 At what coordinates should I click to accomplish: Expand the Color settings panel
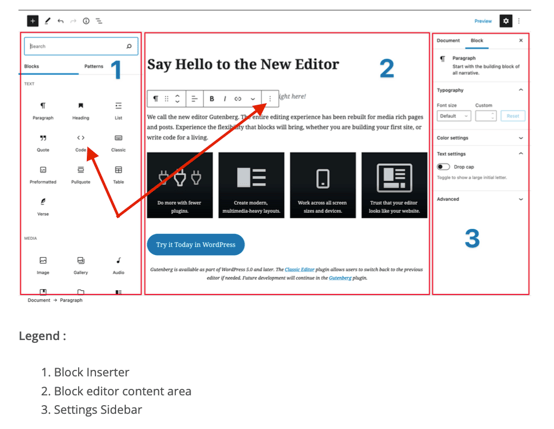point(480,138)
